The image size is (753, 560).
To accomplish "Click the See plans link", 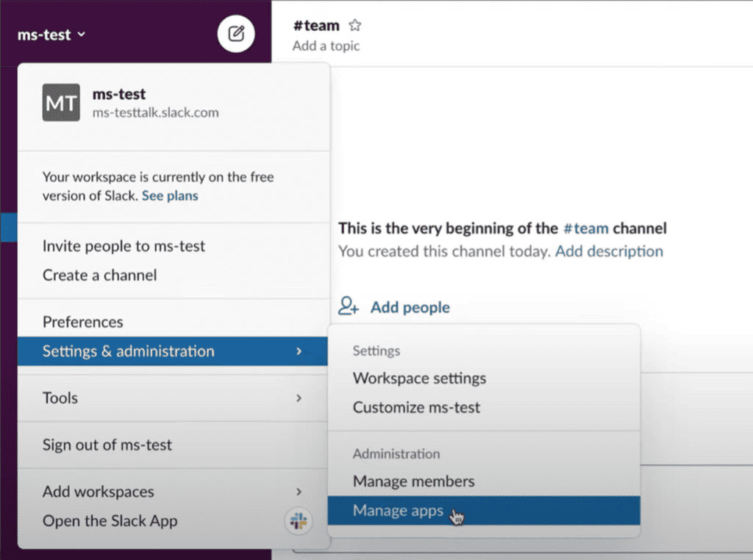I will 170,195.
